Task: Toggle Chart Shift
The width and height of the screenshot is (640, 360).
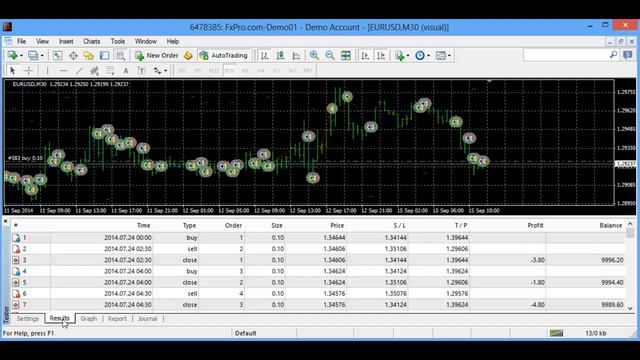Action: 381,56
